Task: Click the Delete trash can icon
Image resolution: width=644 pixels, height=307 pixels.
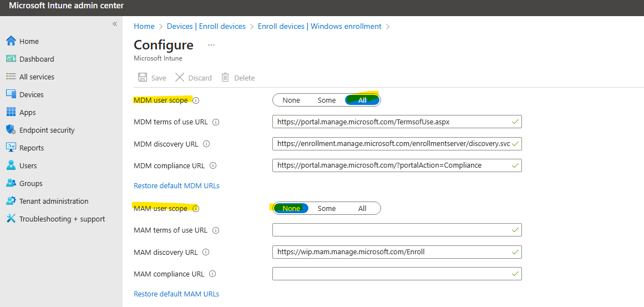Action: click(x=225, y=77)
